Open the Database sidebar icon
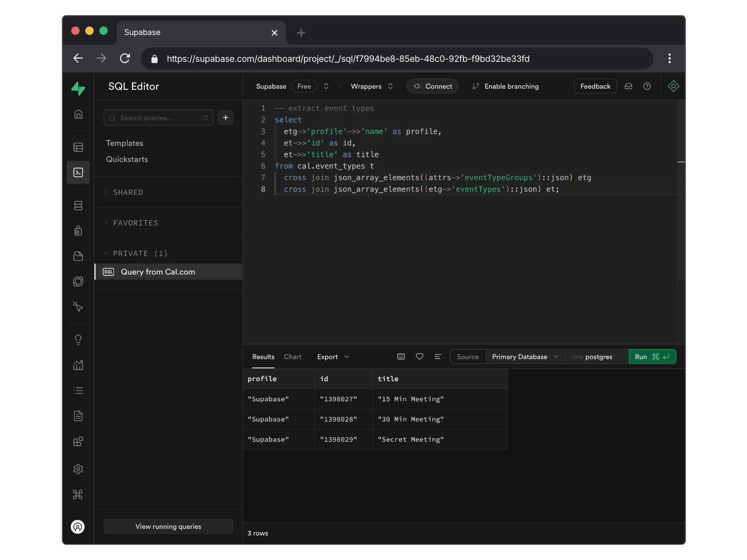Viewport: 747px width, 560px height. (78, 206)
